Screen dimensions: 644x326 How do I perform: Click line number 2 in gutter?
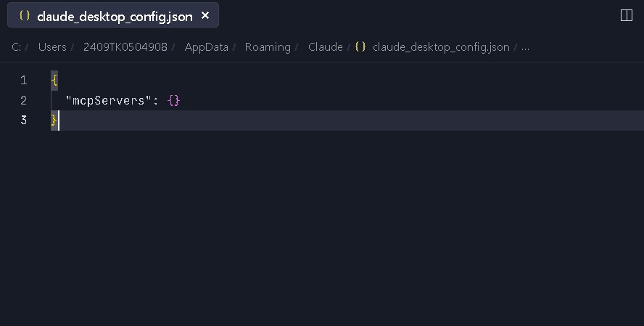[24, 100]
